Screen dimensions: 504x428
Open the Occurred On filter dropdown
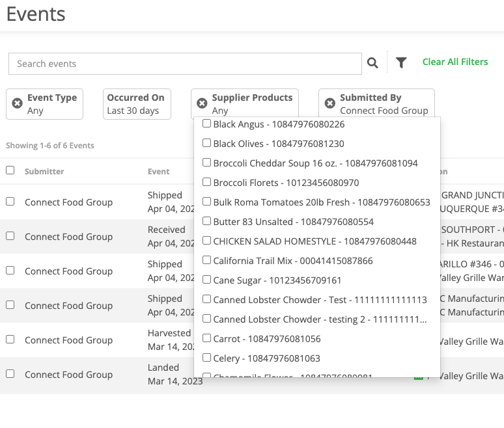click(136, 104)
